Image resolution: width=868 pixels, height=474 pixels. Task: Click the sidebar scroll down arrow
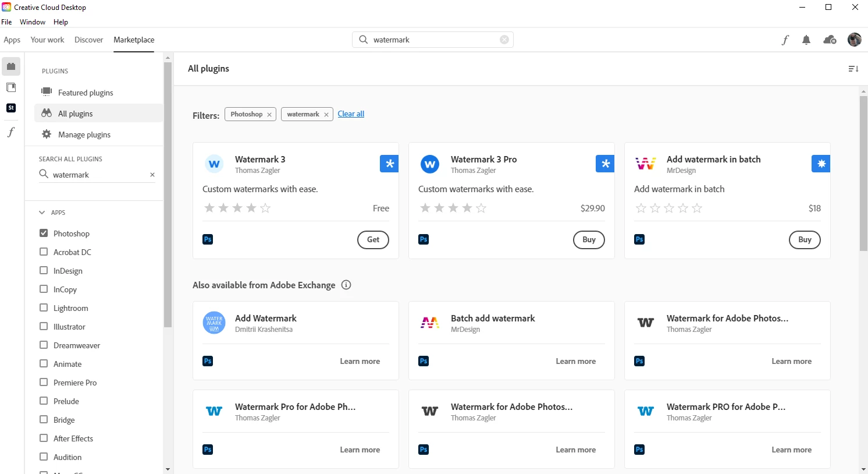point(168,469)
